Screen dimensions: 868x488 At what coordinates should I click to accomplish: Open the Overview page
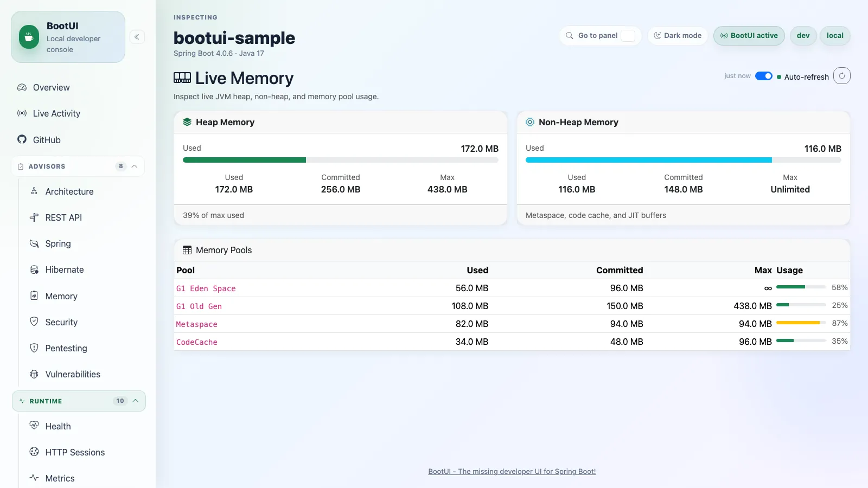(78, 87)
